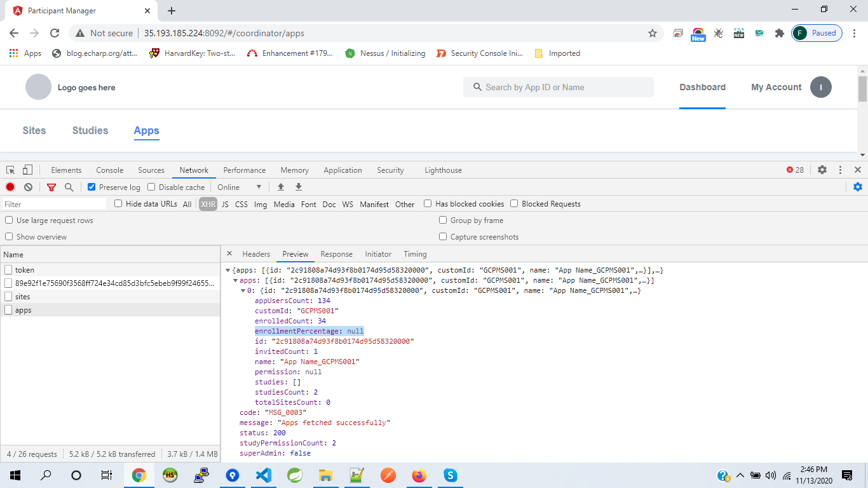Open Skype from the taskbar
Image resolution: width=868 pixels, height=488 pixels.
point(450,475)
